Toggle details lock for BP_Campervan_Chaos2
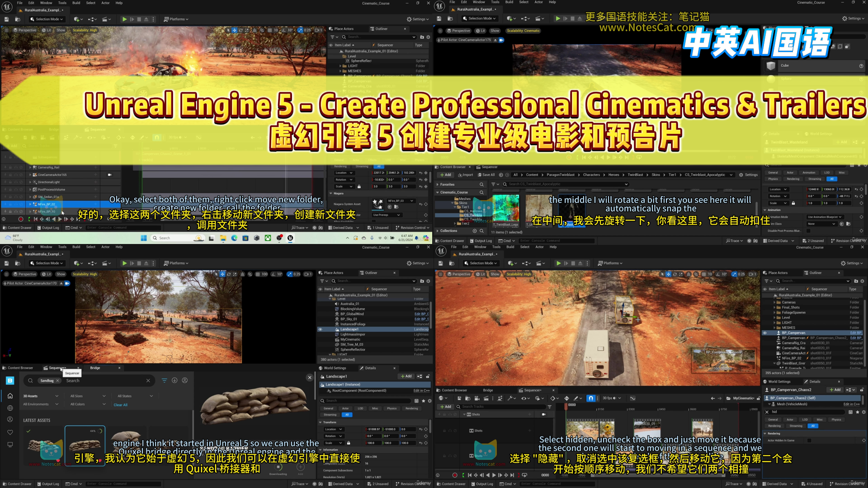 tap(862, 389)
